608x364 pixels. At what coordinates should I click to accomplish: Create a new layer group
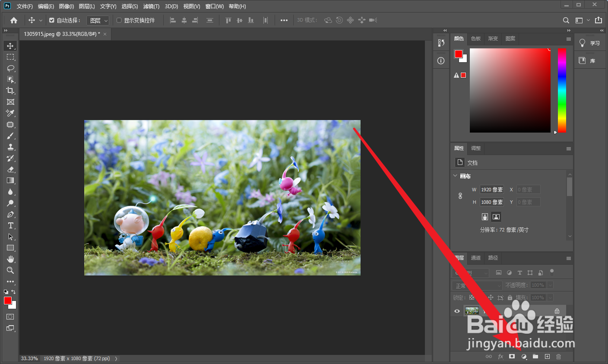coord(535,356)
